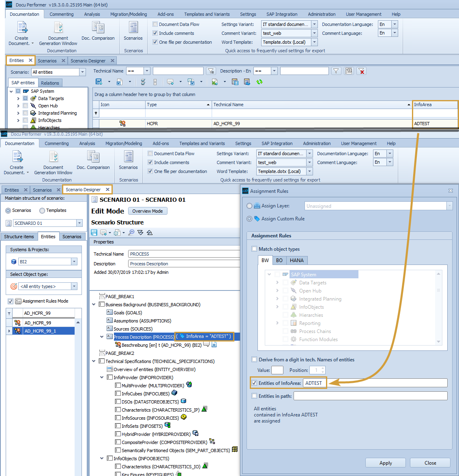
Task: Click the refresh icon in the entities toolbar
Action: pos(260,82)
